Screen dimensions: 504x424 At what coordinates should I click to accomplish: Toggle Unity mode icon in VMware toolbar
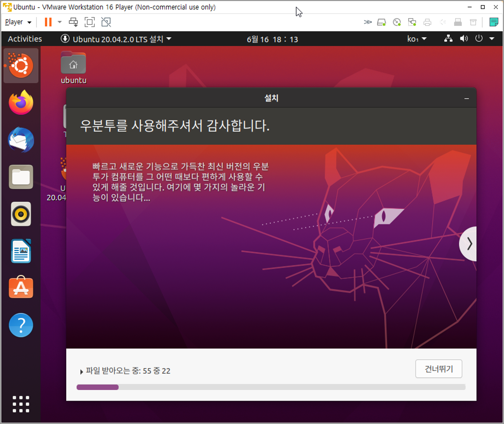coord(106,22)
